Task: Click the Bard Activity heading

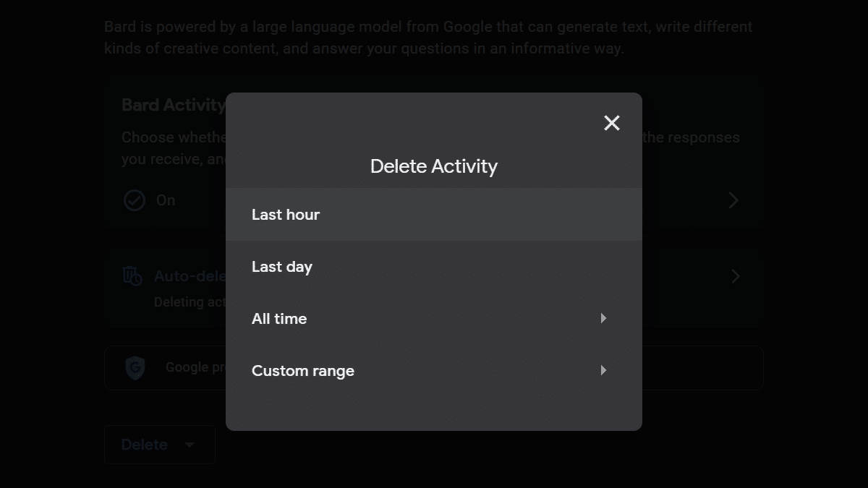Action: click(x=173, y=105)
